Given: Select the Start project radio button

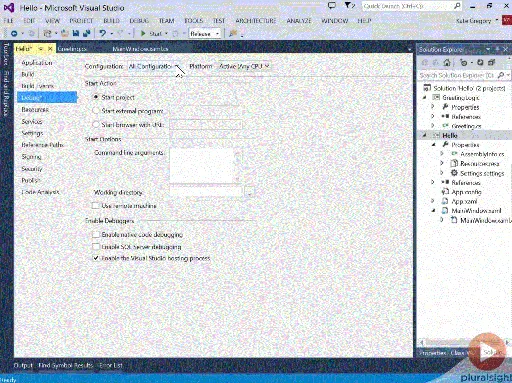Looking at the screenshot, I should coord(96,97).
